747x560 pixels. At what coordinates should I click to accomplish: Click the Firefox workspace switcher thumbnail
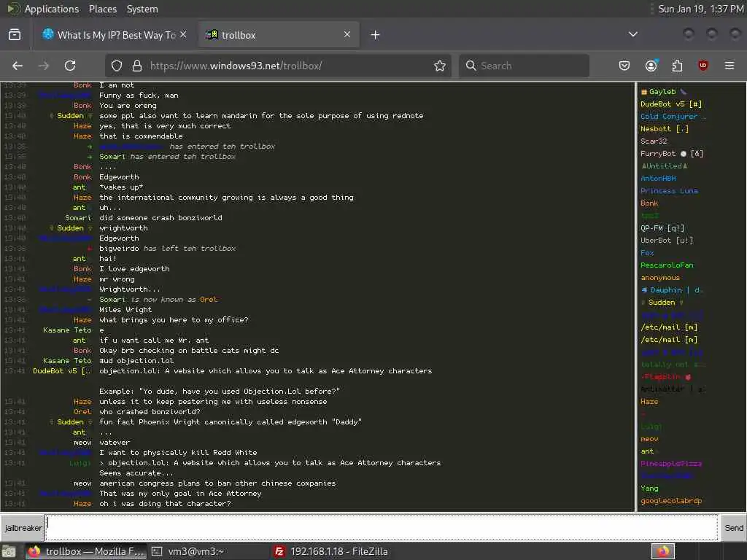click(663, 551)
